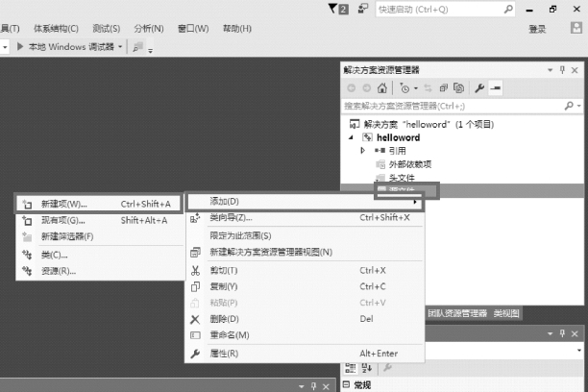The image size is (588, 392).
Task: Click Solution Explorer forward navigation icon
Action: tap(367, 88)
